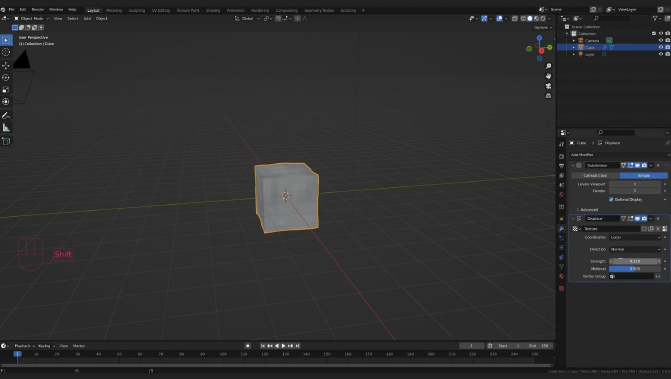Screen dimensions: 671x379
Task: Adjust the Displace Midlevel slider
Action: coord(635,269)
